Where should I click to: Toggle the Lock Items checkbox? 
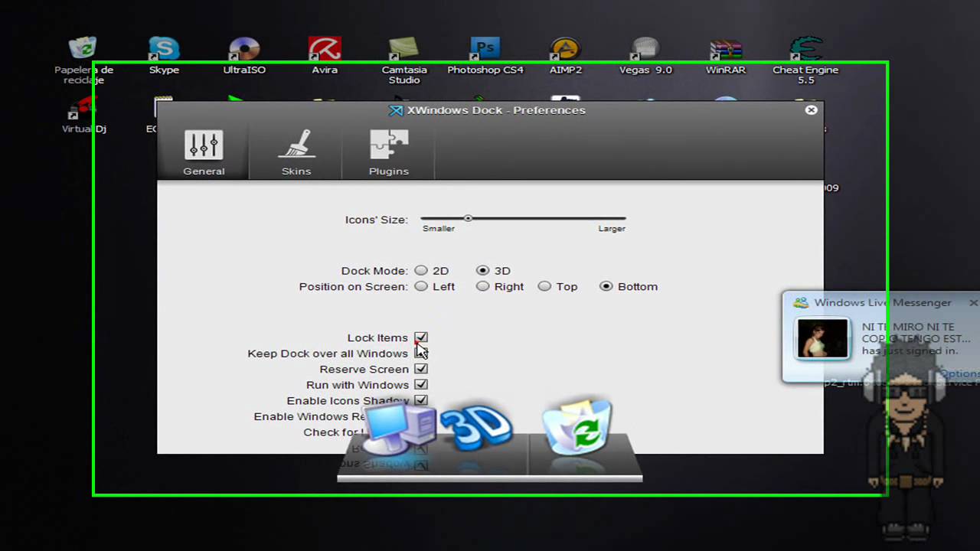click(421, 337)
